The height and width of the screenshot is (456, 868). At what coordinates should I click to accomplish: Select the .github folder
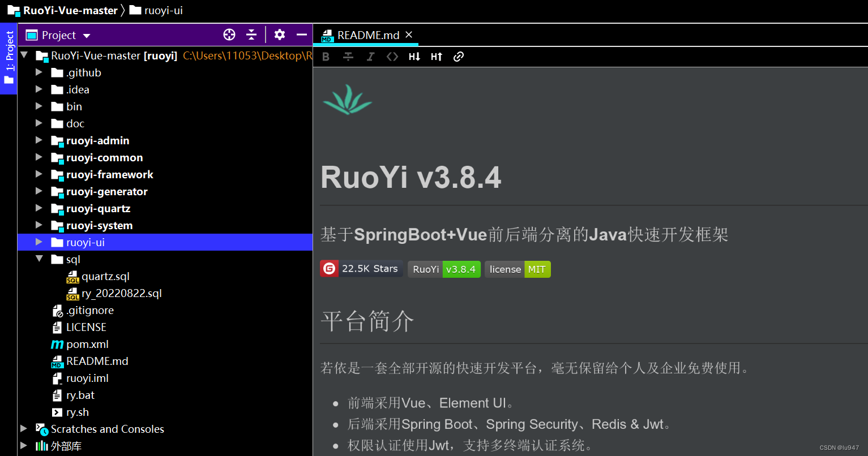point(76,72)
